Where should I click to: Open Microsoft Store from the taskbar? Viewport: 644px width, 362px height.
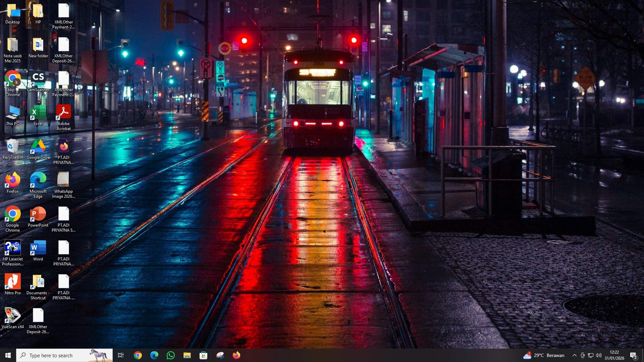204,355
